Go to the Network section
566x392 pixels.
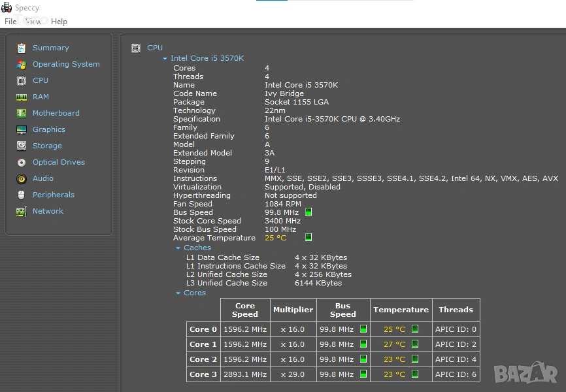click(x=48, y=211)
